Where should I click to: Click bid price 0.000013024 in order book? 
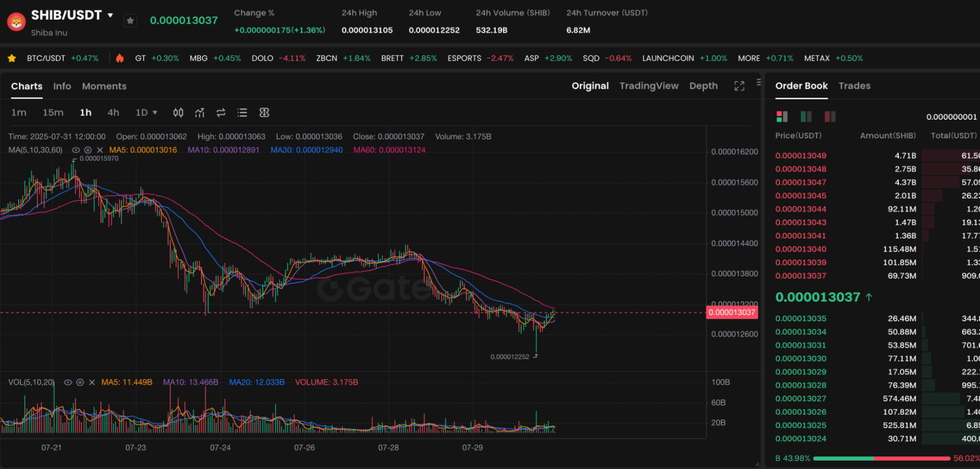point(801,439)
